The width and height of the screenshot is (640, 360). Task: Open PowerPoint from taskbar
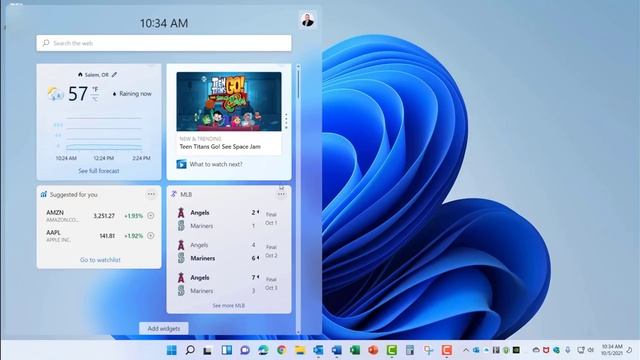click(x=373, y=350)
